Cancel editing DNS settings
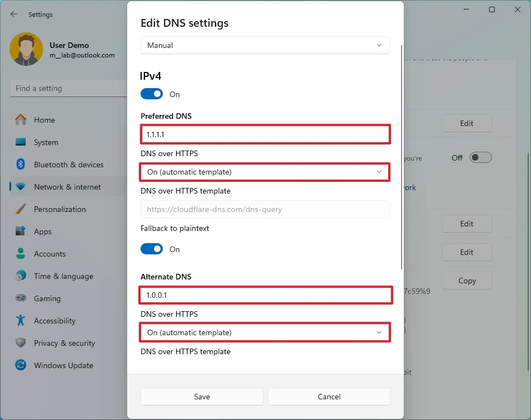The width and height of the screenshot is (531, 420). pos(329,397)
